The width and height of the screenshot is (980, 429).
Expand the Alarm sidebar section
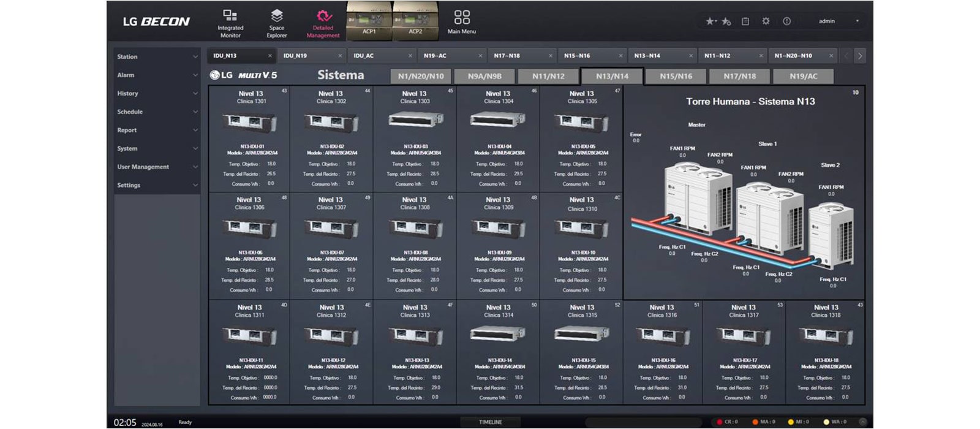click(157, 75)
